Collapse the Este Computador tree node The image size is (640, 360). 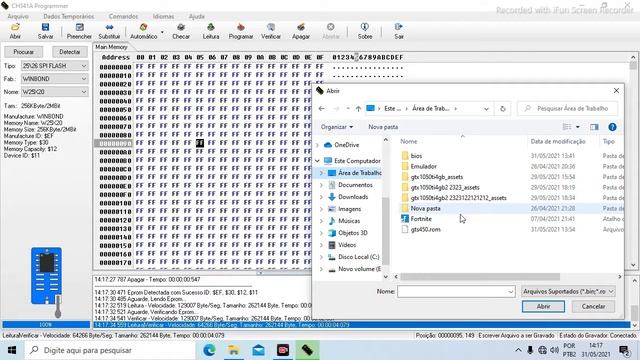tap(318, 161)
